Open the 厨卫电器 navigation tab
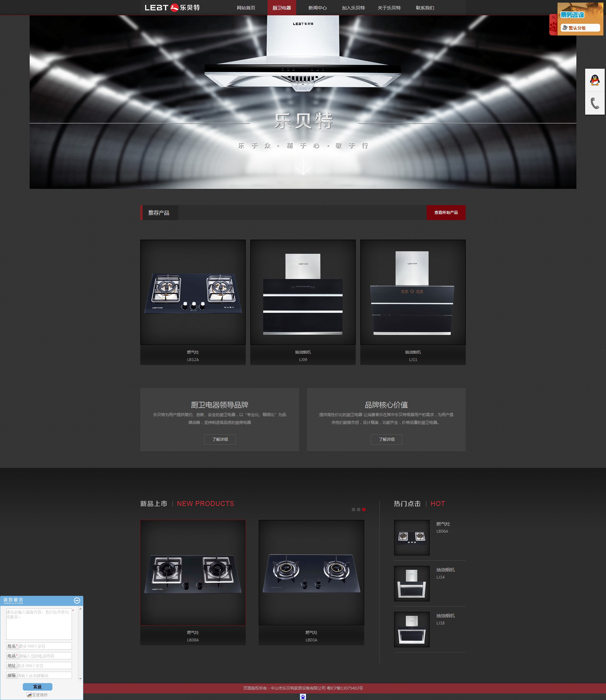Viewport: 606px width, 700px height. tap(282, 8)
